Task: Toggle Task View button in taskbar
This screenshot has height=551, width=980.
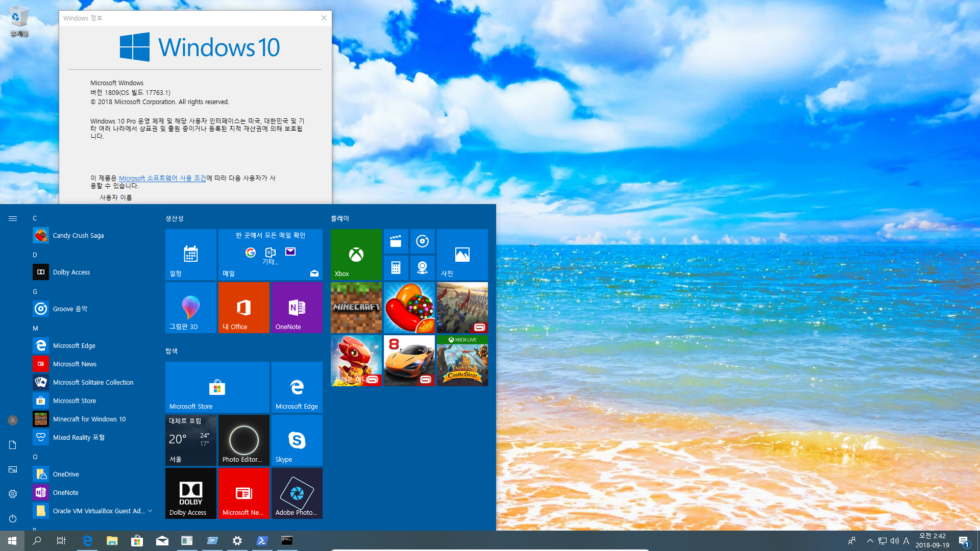Action: 62,540
